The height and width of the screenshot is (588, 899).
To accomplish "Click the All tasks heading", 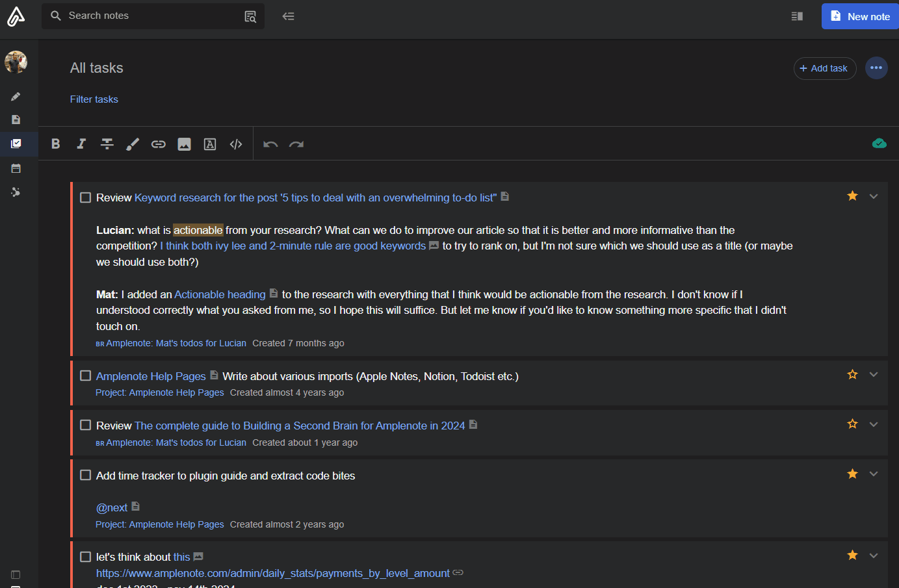I will [x=97, y=68].
